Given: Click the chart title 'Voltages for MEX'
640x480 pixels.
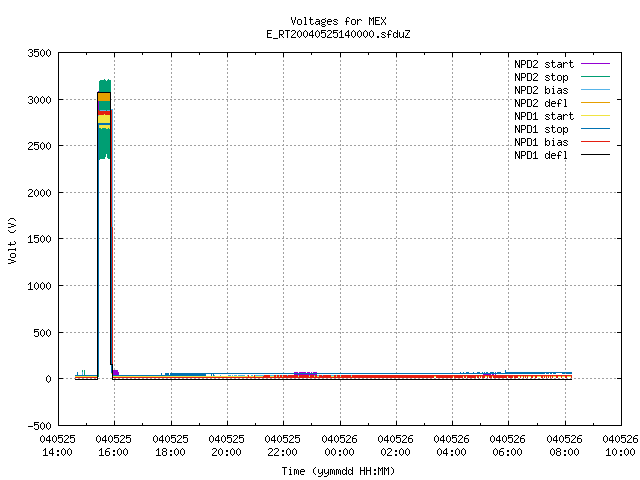Looking at the screenshot, I should tap(338, 21).
